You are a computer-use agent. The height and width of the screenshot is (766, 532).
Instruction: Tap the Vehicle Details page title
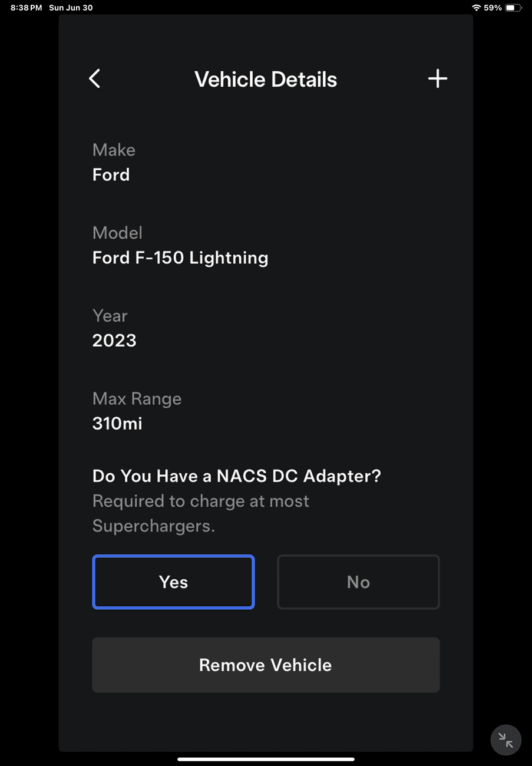266,80
